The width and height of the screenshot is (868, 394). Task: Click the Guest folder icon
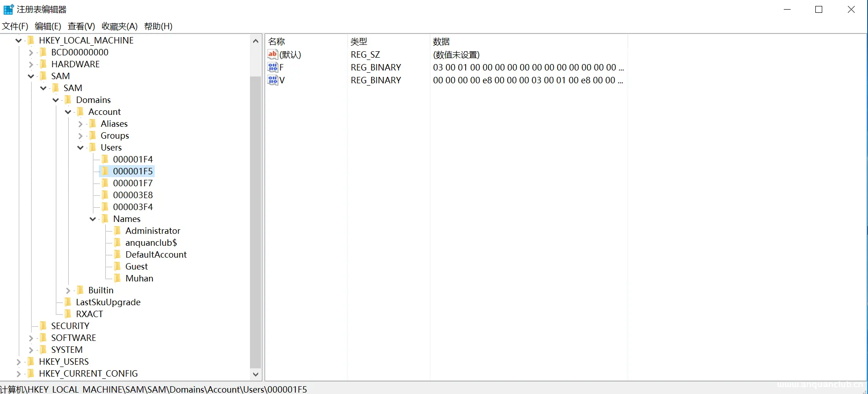118,266
